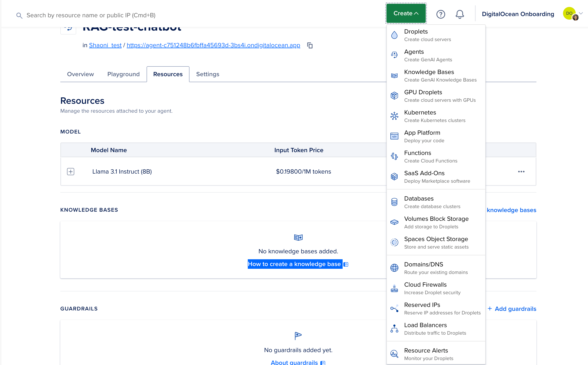588x365 pixels.
Task: Open the help question mark icon
Action: point(441,14)
